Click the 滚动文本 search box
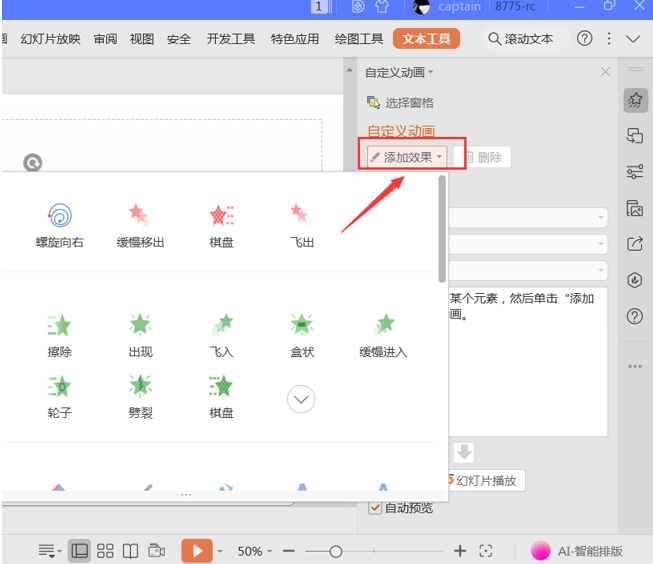Screen dimensions: 653x564 point(525,39)
